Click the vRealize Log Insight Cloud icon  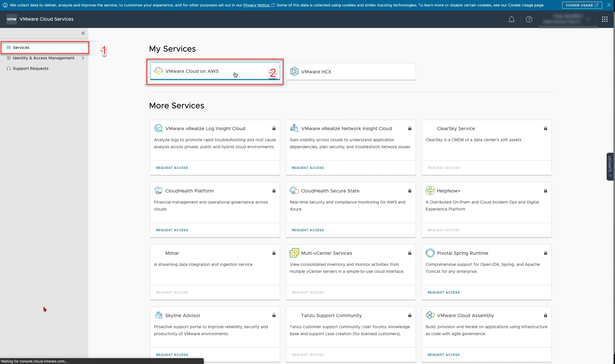159,128
